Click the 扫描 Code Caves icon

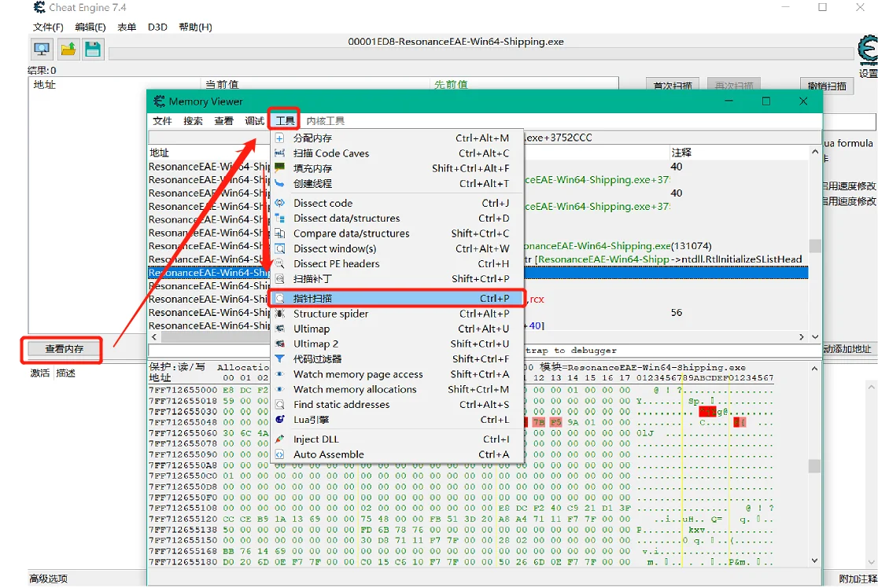point(280,153)
